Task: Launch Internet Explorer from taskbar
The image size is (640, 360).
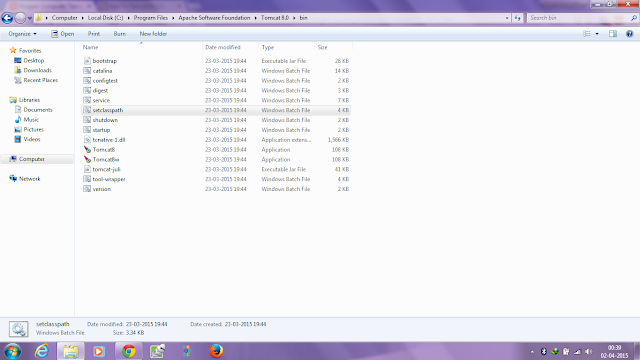Action: pos(42,351)
